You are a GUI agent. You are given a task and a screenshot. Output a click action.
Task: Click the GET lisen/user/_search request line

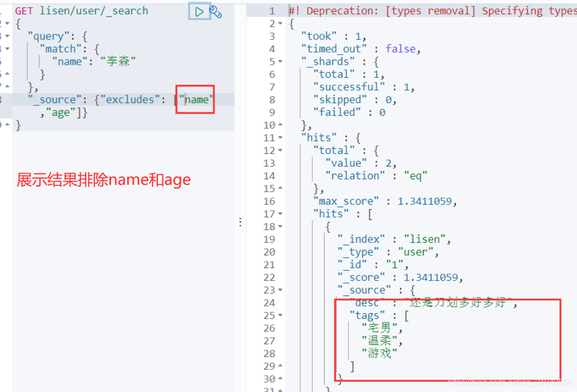click(82, 11)
